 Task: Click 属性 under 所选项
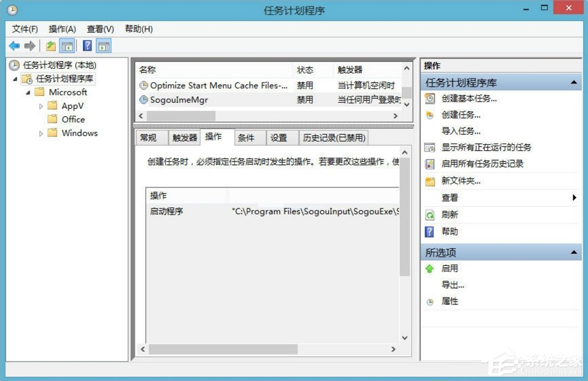pos(450,301)
